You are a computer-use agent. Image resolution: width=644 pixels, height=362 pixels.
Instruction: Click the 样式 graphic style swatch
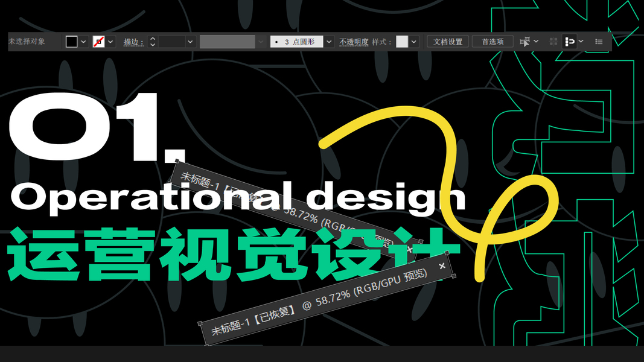pyautogui.click(x=402, y=42)
